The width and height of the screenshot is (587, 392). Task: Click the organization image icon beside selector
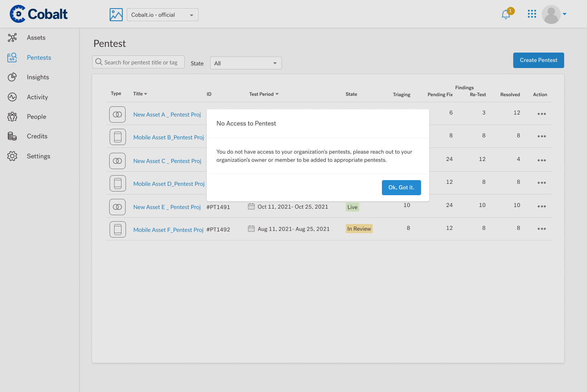116,15
